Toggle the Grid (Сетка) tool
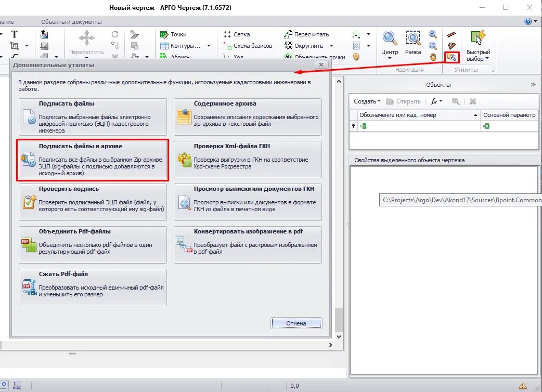 tap(237, 34)
